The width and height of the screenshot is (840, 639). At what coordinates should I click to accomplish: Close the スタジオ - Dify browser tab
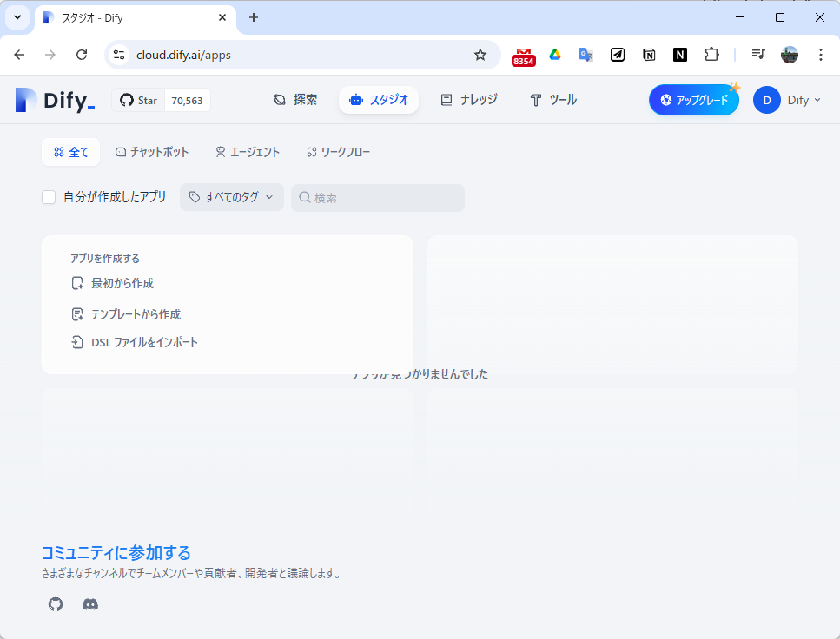click(x=222, y=17)
